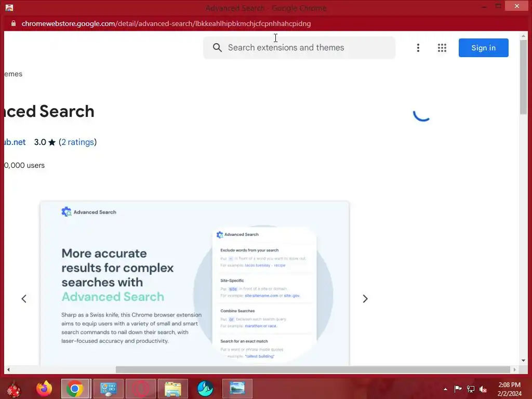Show the previous screenshot with the left arrow
The image size is (532, 399).
tap(24, 299)
